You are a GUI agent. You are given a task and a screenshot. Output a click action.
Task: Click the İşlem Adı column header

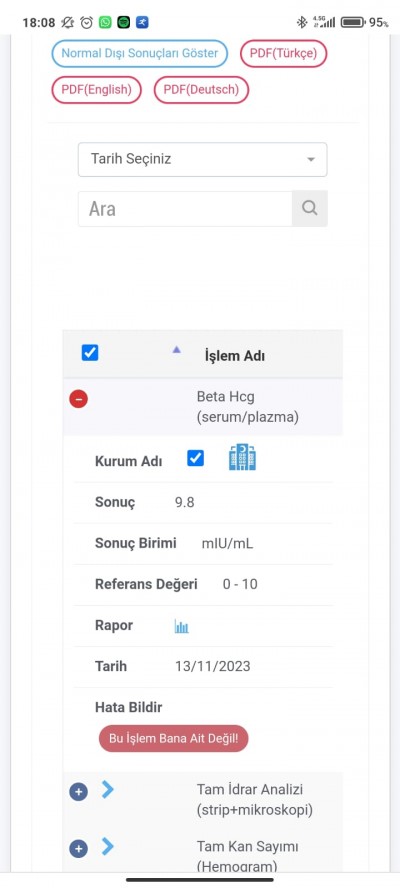235,356
